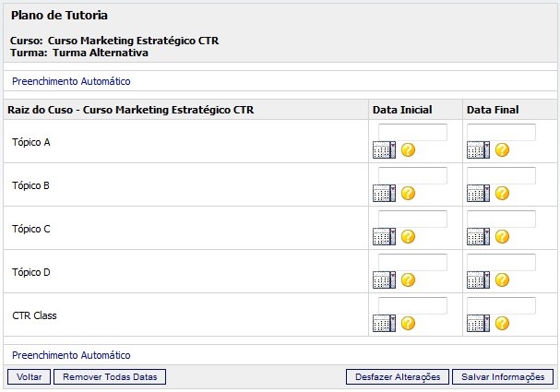Click the top Preenchimento Automático link

71,81
